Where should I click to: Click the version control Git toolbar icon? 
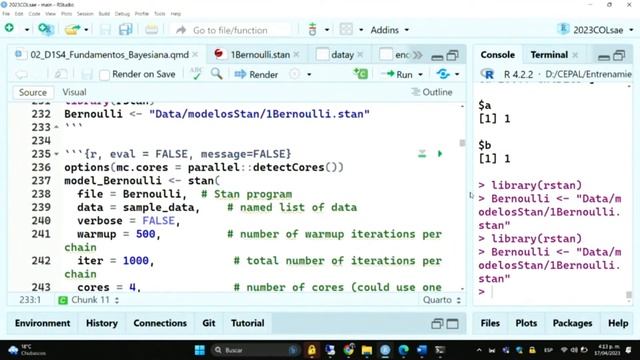(313, 29)
